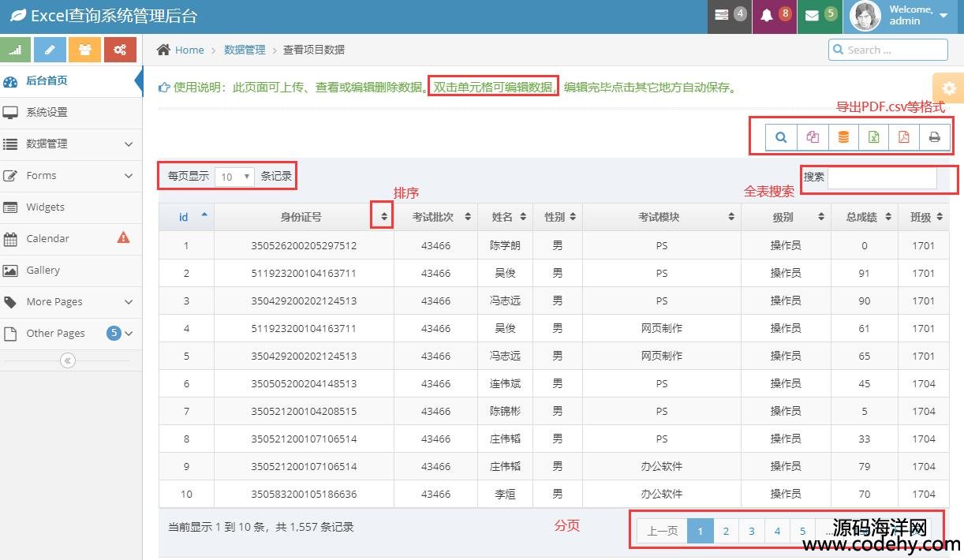964x560 pixels.
Task: Click the red cogs shortcut button
Action: [x=120, y=50]
